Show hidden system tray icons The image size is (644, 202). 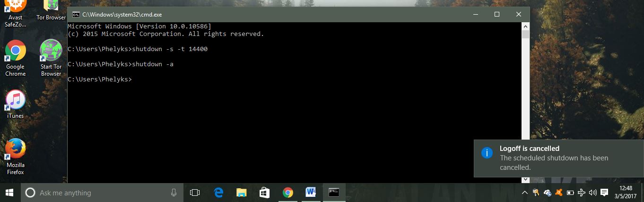coord(524,193)
